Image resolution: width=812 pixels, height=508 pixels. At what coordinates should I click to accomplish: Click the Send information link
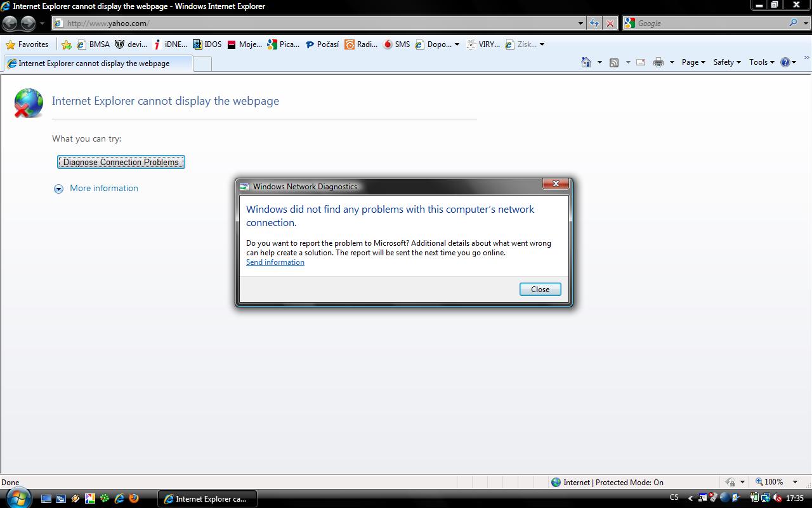[x=275, y=262]
